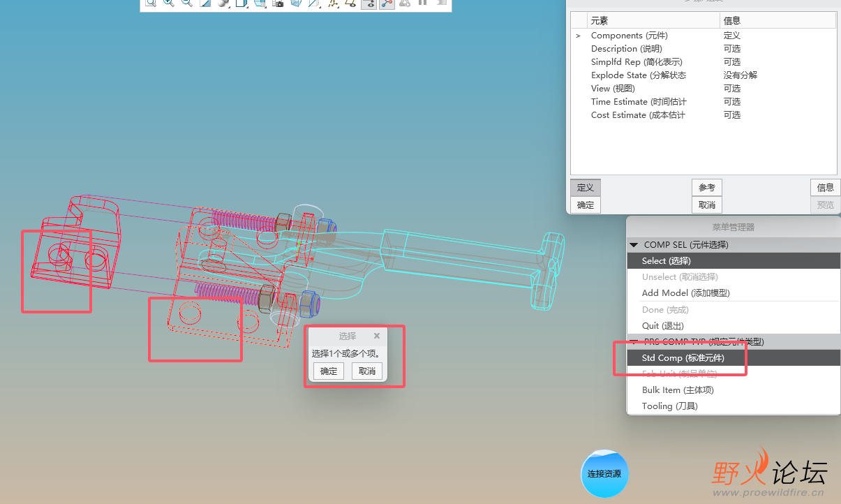Click the 定义 status of Components
This screenshot has width=841, height=504.
click(x=732, y=36)
